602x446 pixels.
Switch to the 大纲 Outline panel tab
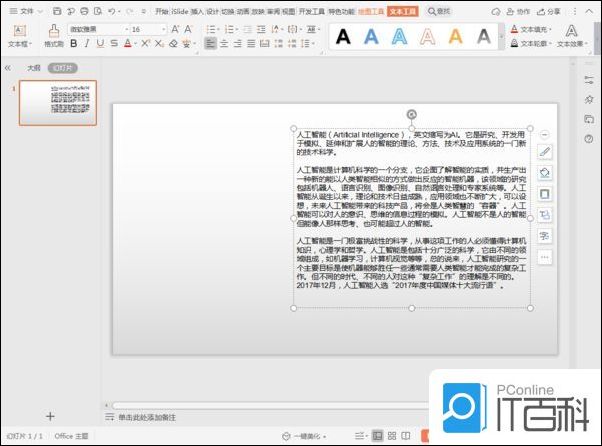pos(33,68)
